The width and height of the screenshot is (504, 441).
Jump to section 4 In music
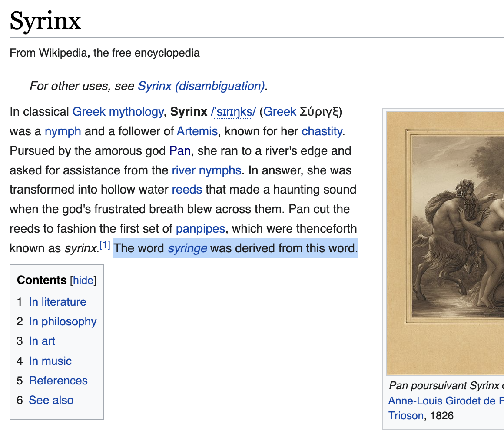tap(50, 361)
